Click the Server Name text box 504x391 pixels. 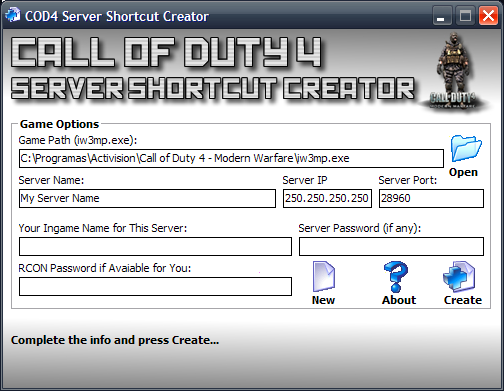pos(147,198)
